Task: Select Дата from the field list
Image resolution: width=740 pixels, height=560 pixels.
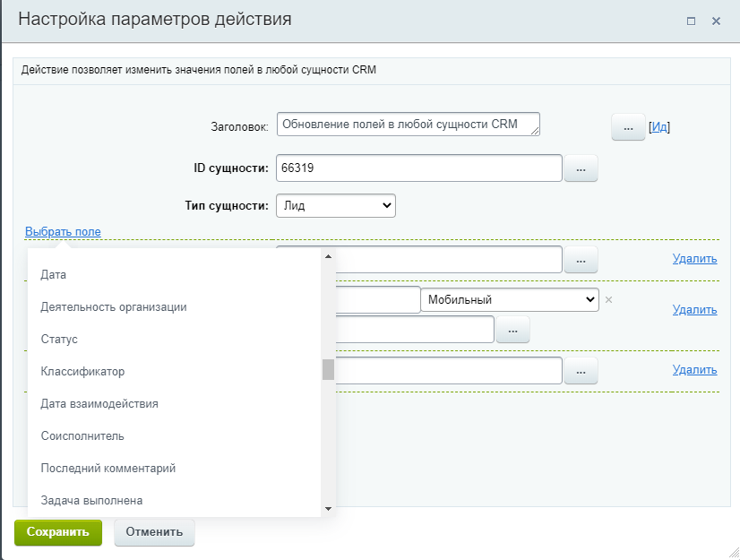Action: click(54, 275)
